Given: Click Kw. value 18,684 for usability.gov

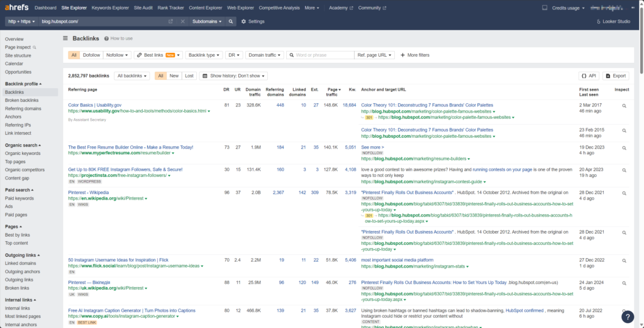Looking at the screenshot, I should (349, 105).
